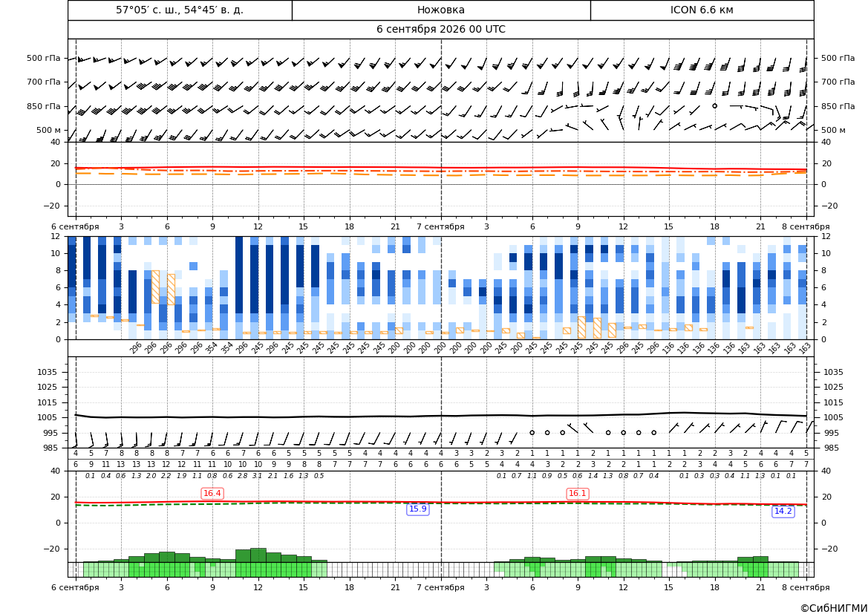Click the right 700 гПа level label
Screen dimensions: 868x614
(838, 82)
